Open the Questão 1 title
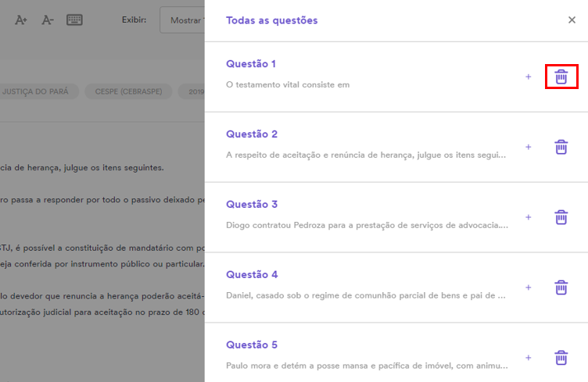This screenshot has width=588, height=382. click(251, 64)
